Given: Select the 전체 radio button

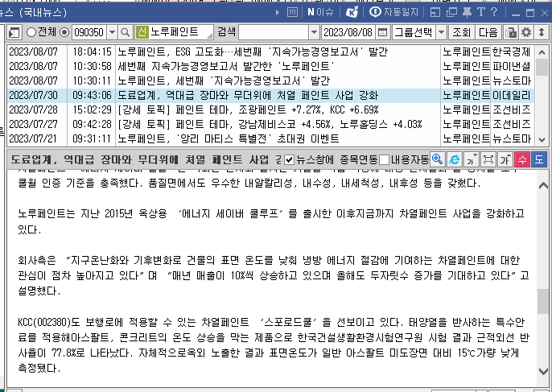Looking at the screenshot, I should [31, 32].
